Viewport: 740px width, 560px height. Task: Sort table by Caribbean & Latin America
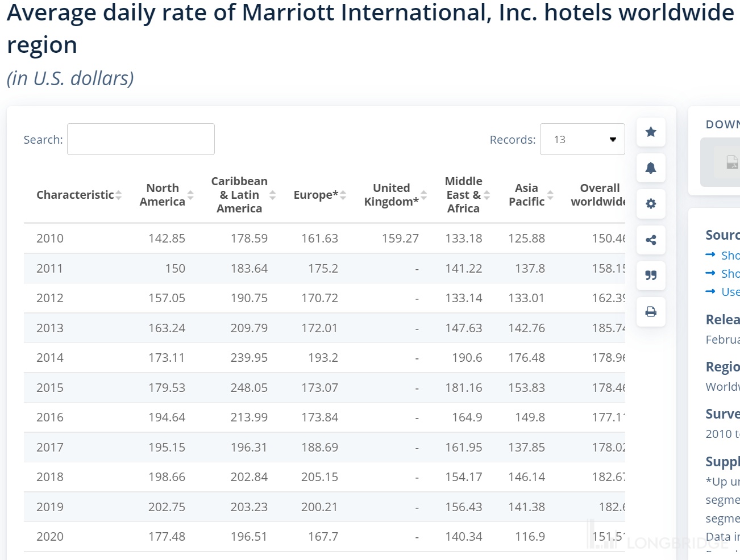point(272,195)
